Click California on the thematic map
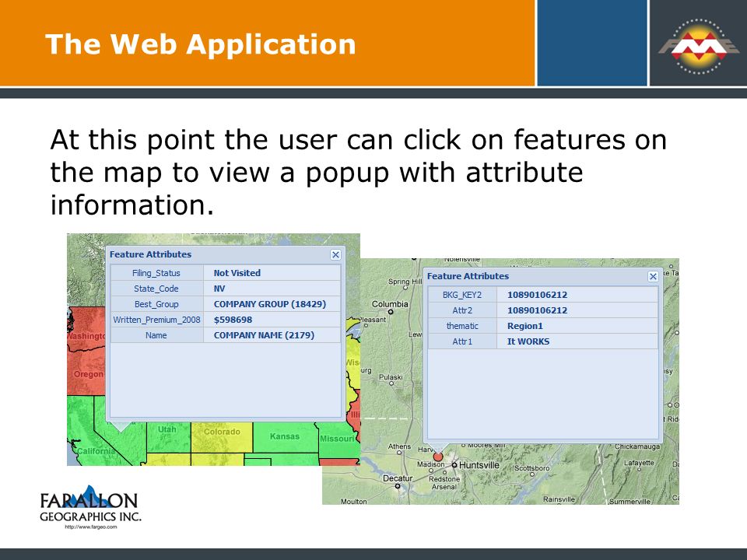Image resolution: width=747 pixels, height=560 pixels. coord(95,450)
